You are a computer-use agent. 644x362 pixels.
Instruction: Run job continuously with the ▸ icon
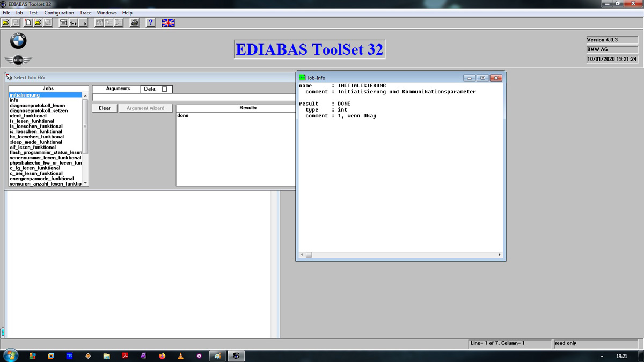tap(84, 23)
